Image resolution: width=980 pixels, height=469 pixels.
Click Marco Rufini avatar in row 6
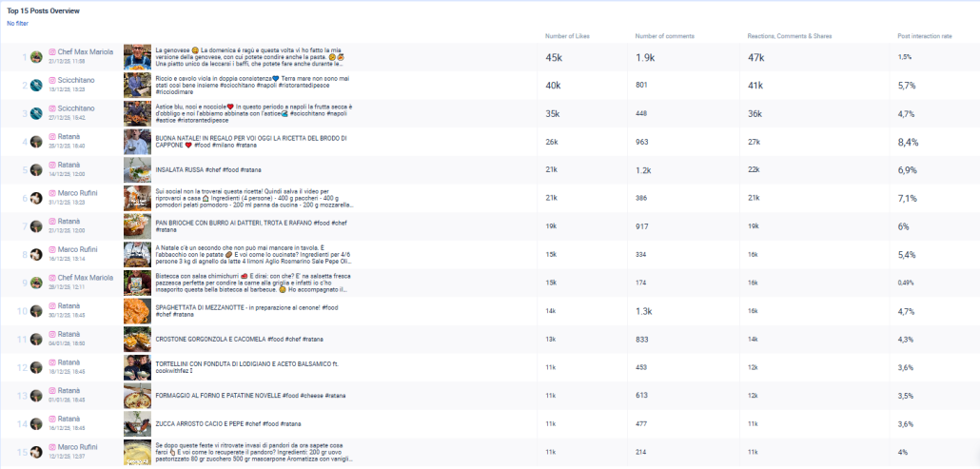(37, 198)
